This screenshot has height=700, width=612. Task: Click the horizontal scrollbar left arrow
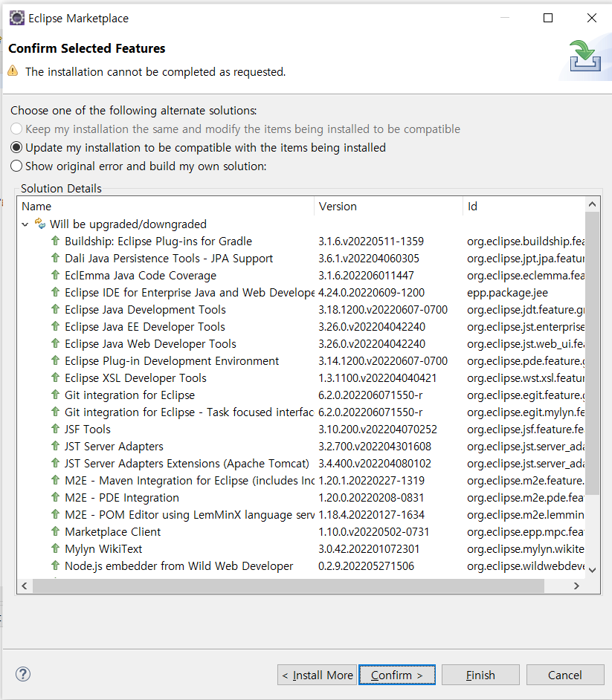[25, 586]
